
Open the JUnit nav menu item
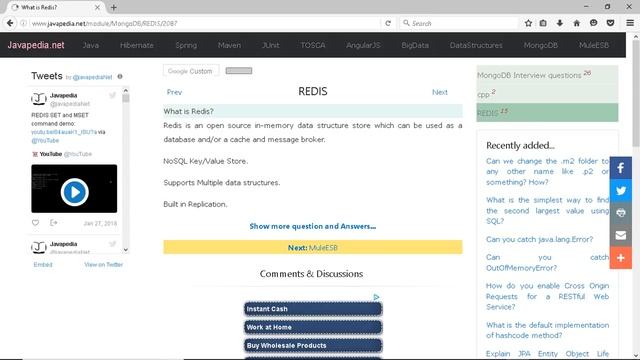tap(271, 45)
